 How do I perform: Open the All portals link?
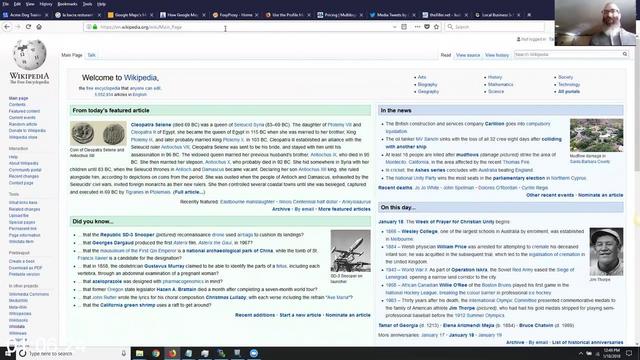click(569, 91)
